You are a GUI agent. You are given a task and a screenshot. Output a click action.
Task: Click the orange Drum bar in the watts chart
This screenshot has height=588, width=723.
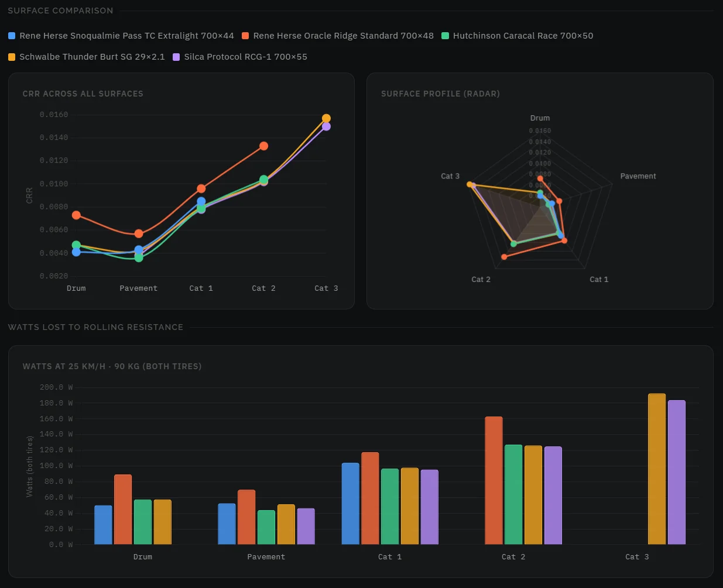(x=123, y=510)
